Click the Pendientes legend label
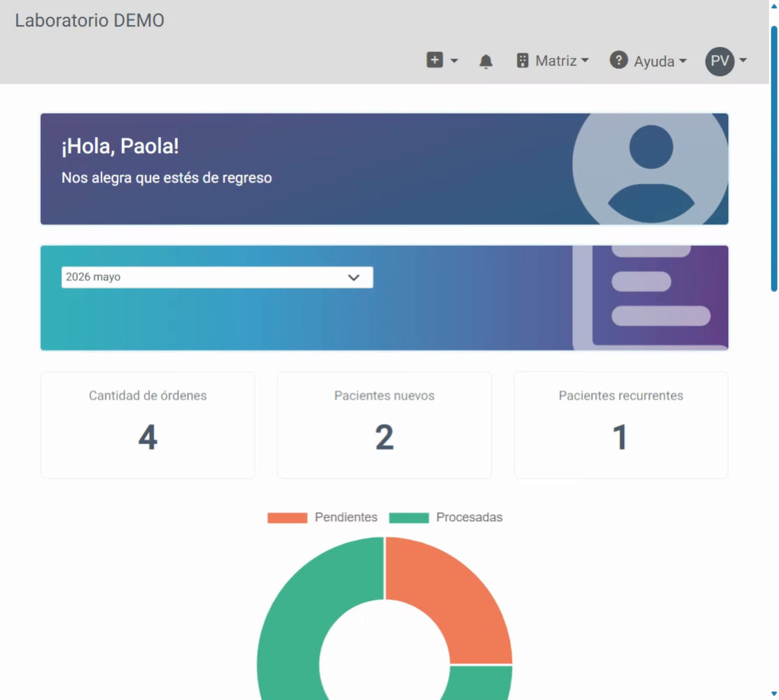Viewport: 779px width, 700px height. pyautogui.click(x=346, y=517)
